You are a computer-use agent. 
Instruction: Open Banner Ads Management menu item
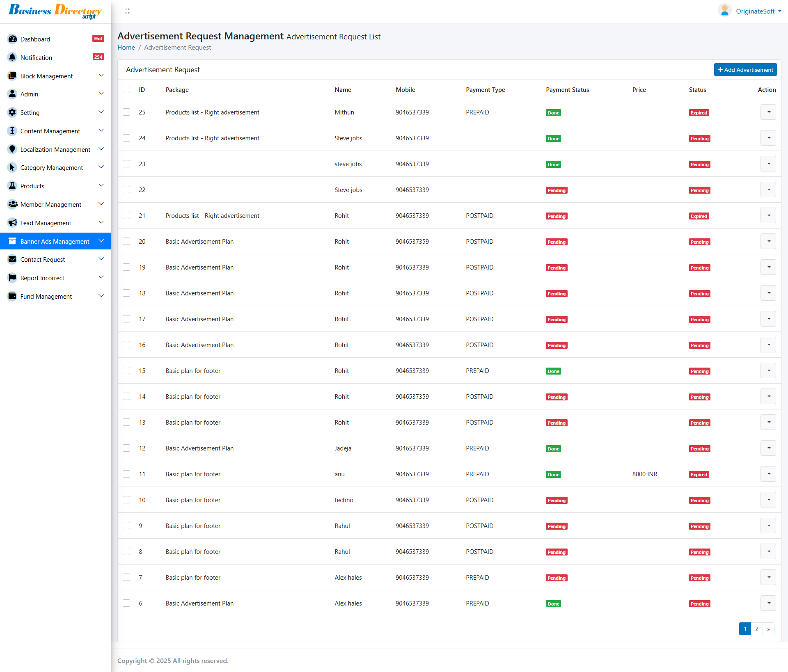55,241
